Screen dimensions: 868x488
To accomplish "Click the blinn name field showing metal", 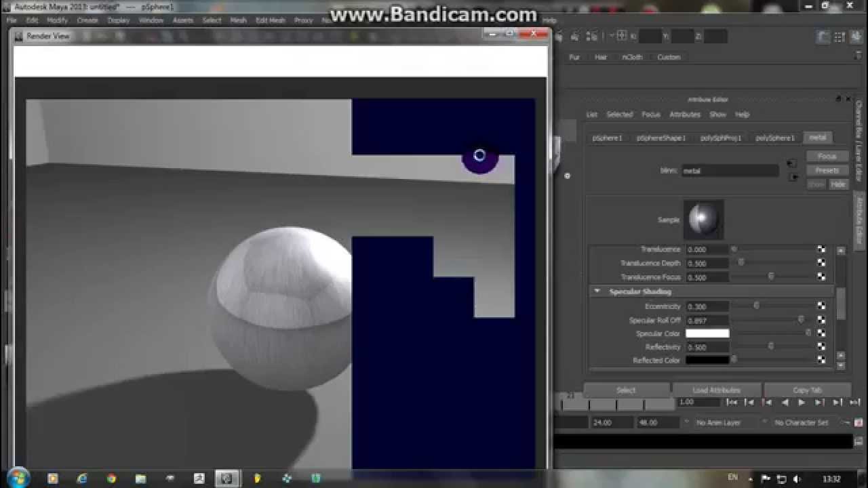I will pos(730,171).
